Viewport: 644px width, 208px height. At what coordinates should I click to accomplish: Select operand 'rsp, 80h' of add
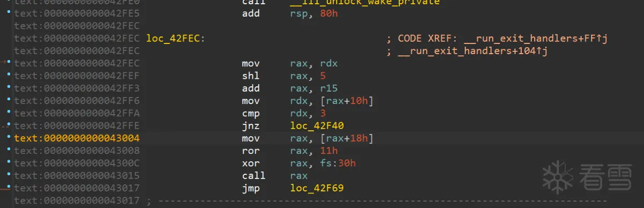[314, 13]
